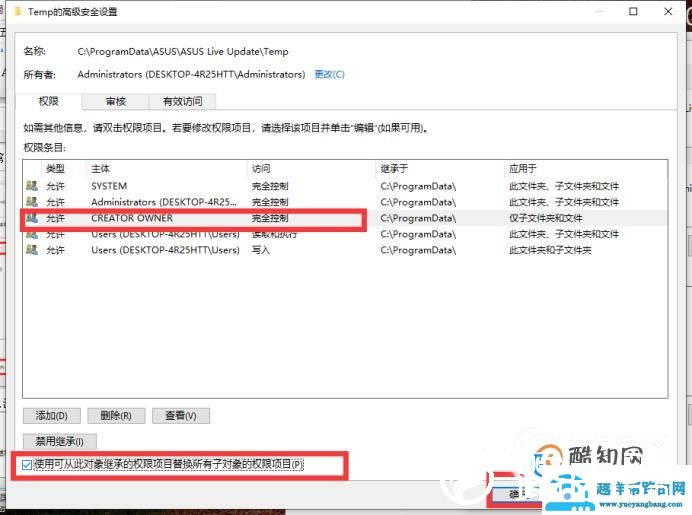Click the folder path C:\ProgramData\ASUS\ASUS Live Update\Temp
692x515 pixels.
click(x=183, y=52)
